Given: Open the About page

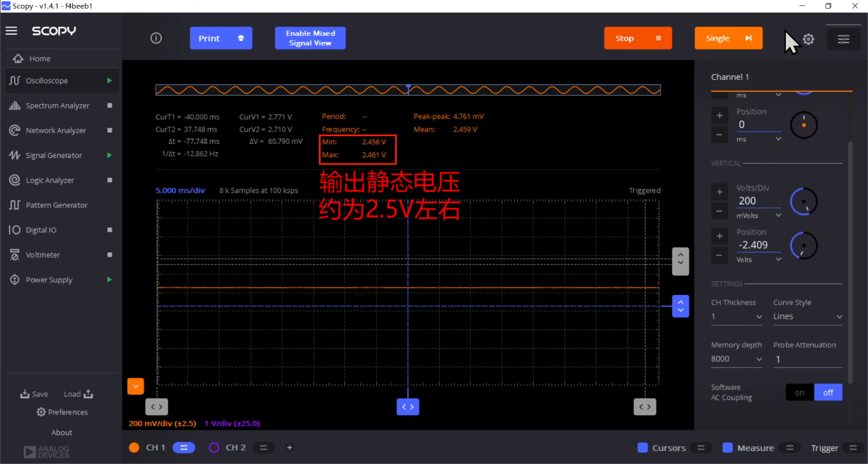Looking at the screenshot, I should tap(62, 432).
